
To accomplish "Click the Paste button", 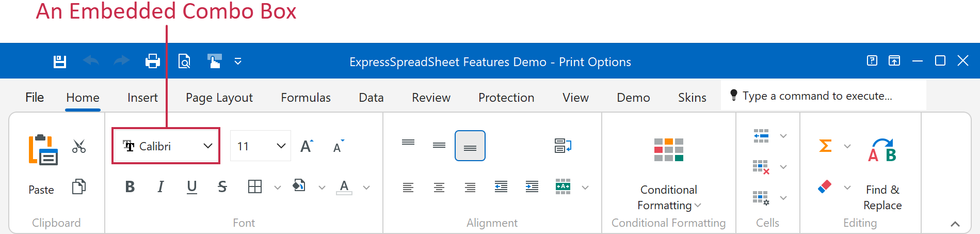I will 42,165.
